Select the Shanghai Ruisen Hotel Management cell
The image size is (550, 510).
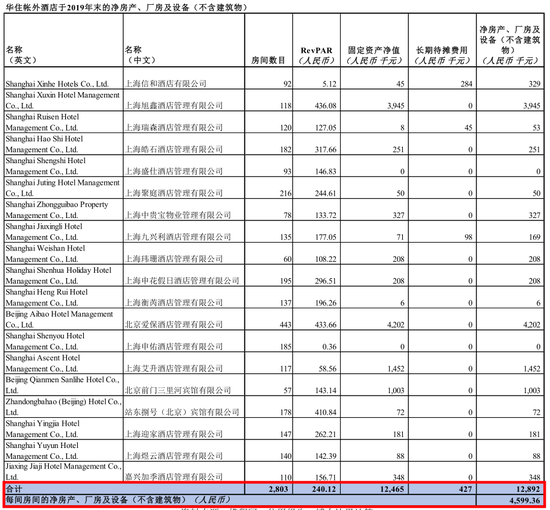coord(63,122)
